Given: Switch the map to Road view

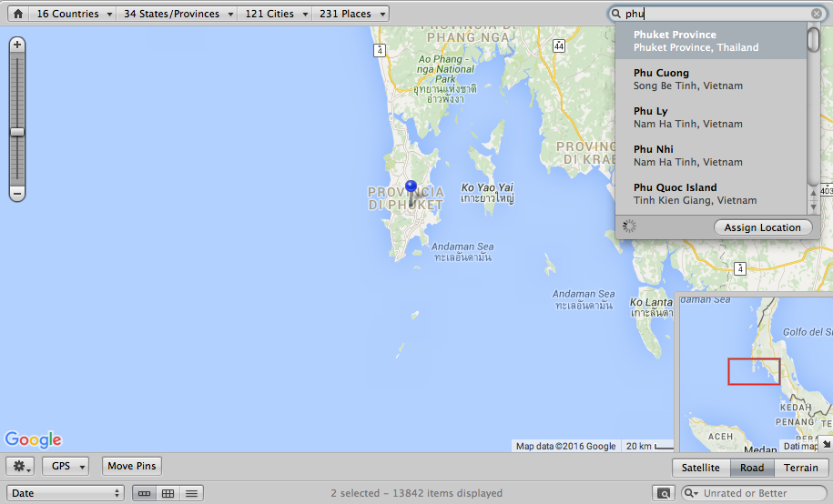Looking at the screenshot, I should (x=752, y=468).
